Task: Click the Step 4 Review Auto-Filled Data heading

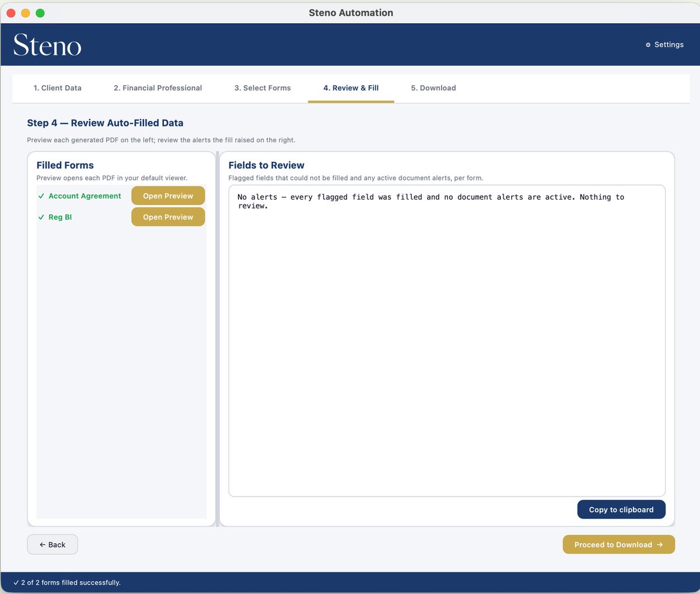Action: point(105,123)
